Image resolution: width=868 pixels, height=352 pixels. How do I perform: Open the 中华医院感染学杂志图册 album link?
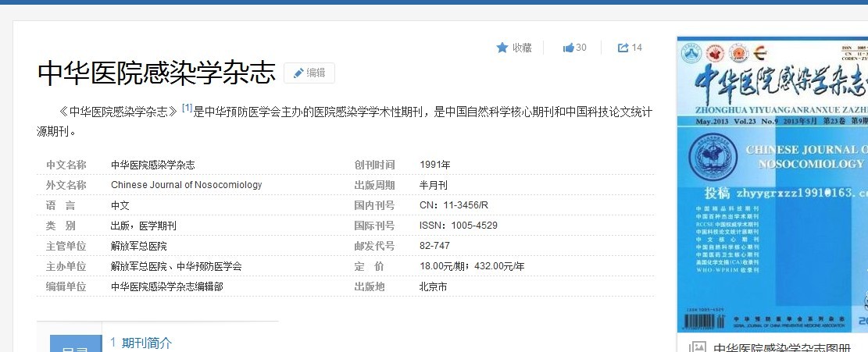point(781,347)
